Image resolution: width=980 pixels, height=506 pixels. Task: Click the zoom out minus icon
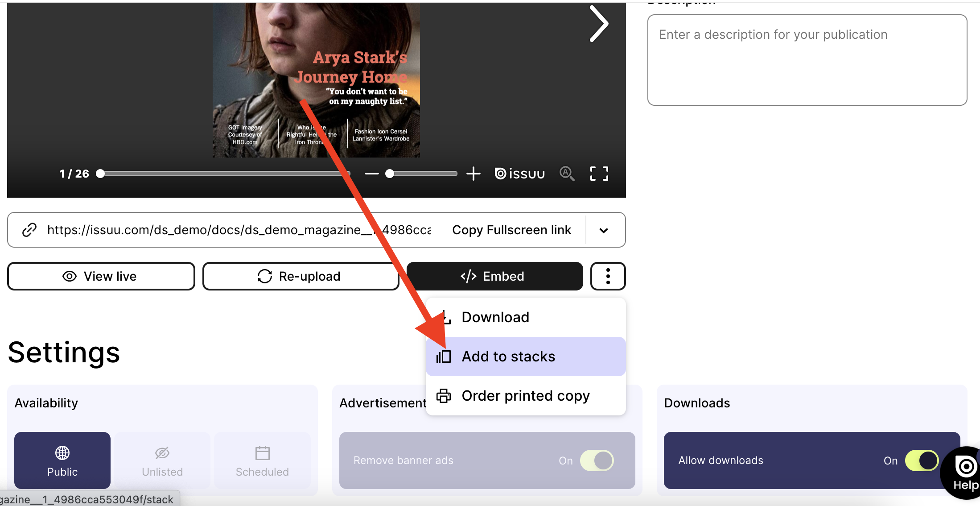pos(371,174)
